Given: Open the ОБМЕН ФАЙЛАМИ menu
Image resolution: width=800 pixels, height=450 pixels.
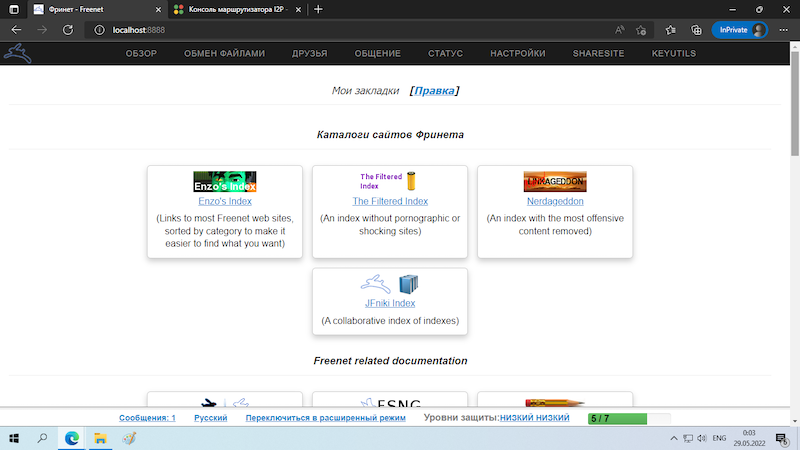Looking at the screenshot, I should click(x=225, y=53).
